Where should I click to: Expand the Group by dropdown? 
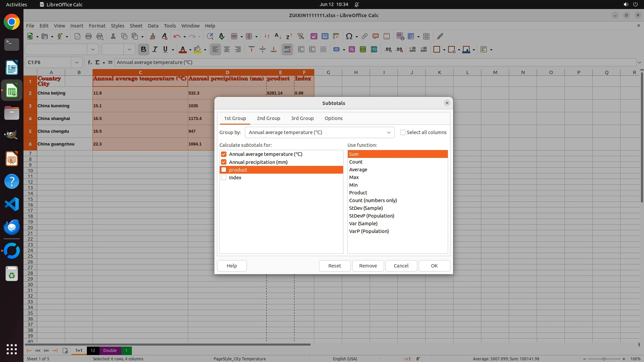[x=388, y=132]
